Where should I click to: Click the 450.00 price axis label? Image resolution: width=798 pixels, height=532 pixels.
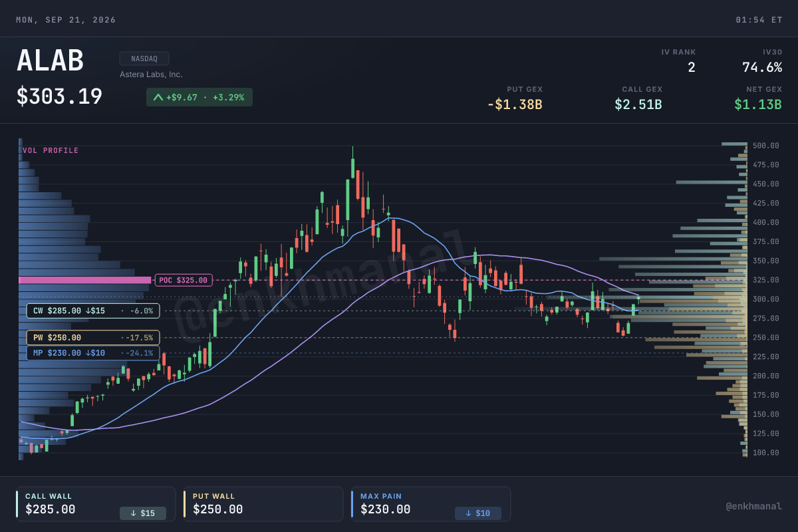[766, 184]
